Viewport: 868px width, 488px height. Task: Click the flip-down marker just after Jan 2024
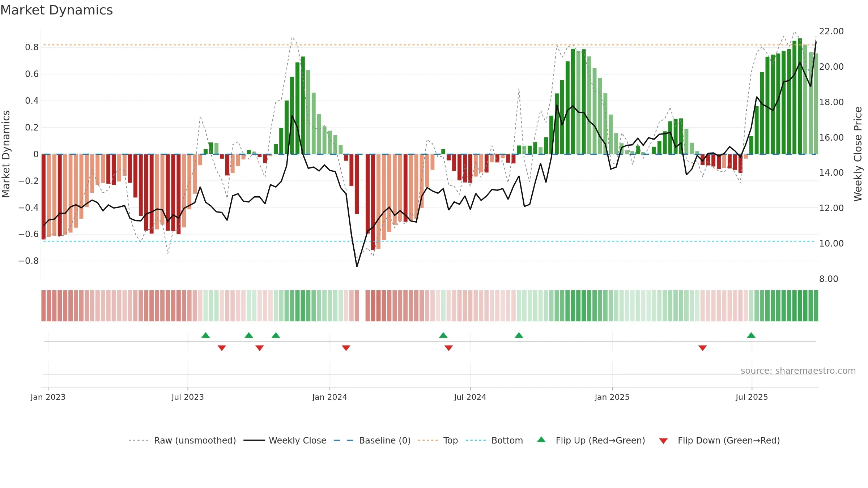tap(346, 348)
